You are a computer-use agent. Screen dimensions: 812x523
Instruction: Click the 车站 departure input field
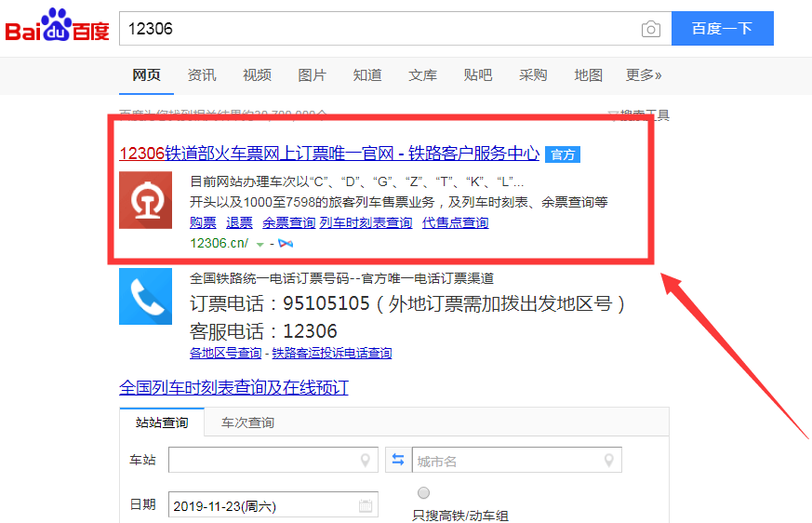[x=273, y=460]
